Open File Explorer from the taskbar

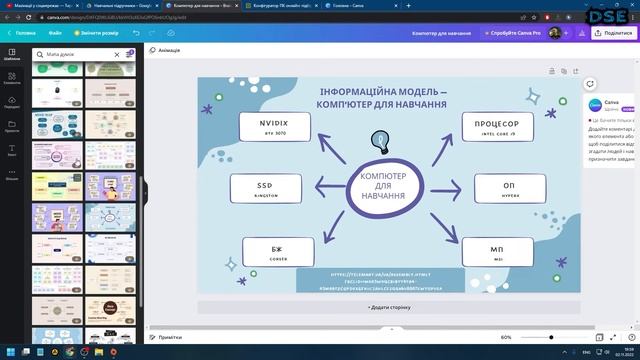[x=99, y=352]
